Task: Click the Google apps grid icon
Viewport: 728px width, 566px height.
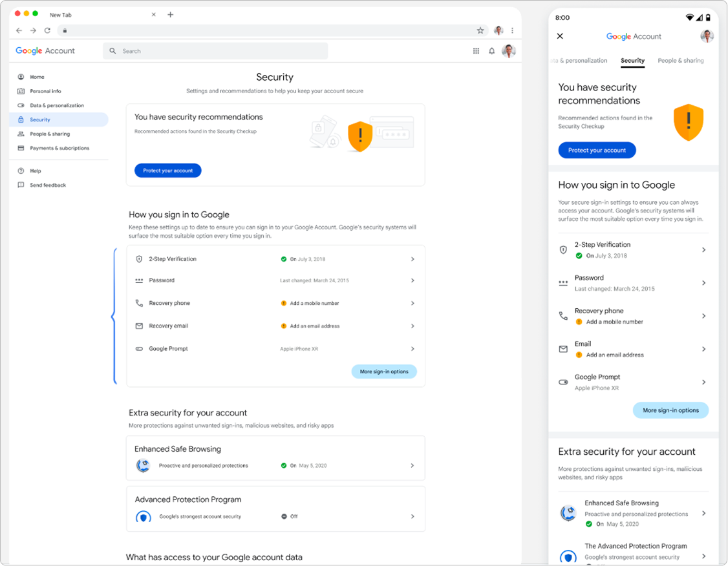Action: pos(476,50)
